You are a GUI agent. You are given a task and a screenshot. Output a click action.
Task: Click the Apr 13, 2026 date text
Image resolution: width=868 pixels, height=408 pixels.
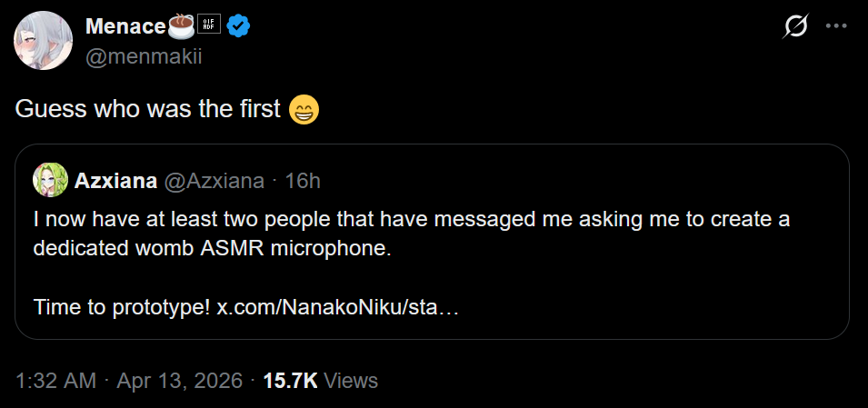(180, 381)
